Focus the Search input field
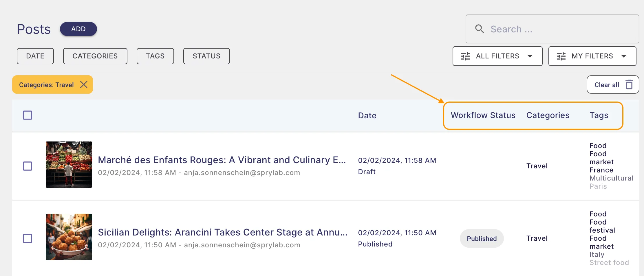The image size is (644, 276). pyautogui.click(x=552, y=29)
